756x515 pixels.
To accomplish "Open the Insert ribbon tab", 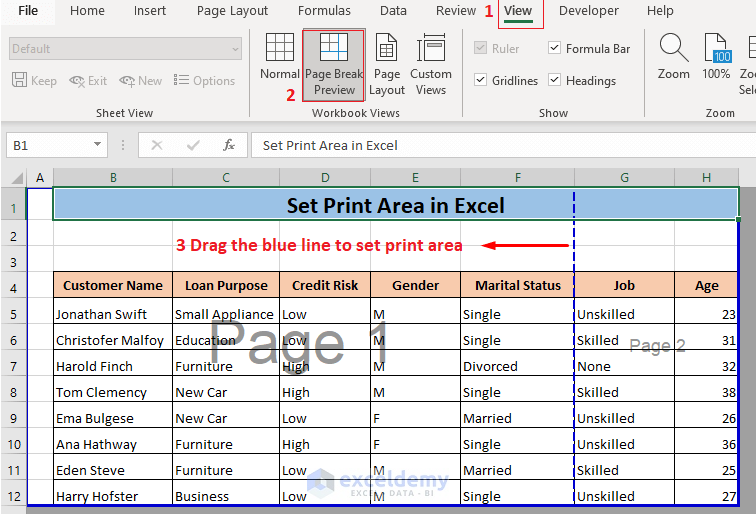I will pyautogui.click(x=150, y=11).
